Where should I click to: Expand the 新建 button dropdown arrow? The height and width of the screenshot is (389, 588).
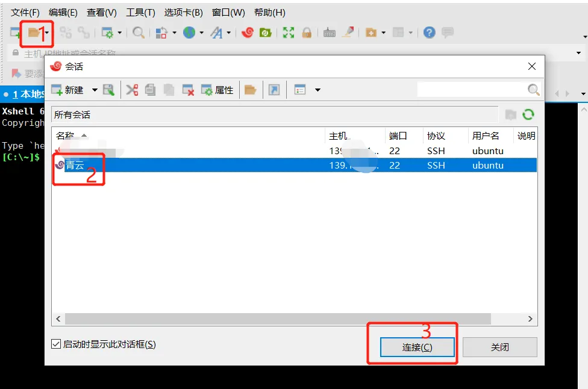(x=94, y=89)
